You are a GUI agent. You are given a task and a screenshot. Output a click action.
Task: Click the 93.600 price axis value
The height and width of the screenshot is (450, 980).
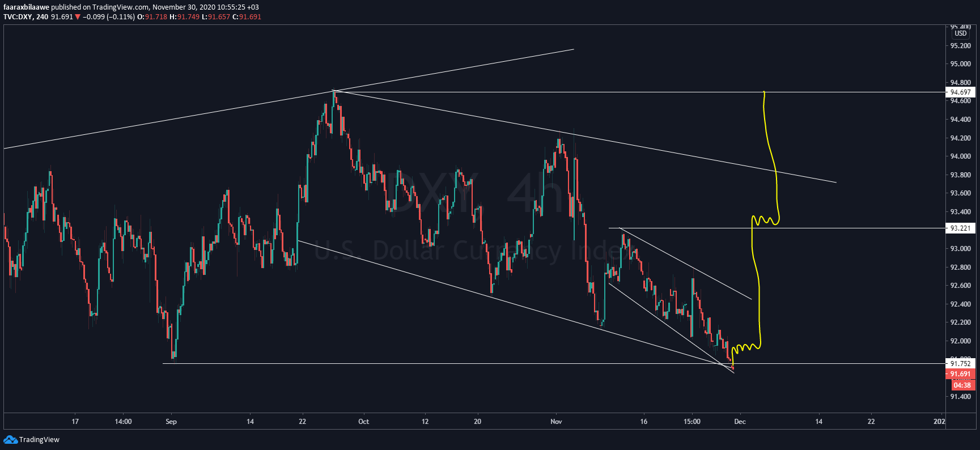(960, 193)
